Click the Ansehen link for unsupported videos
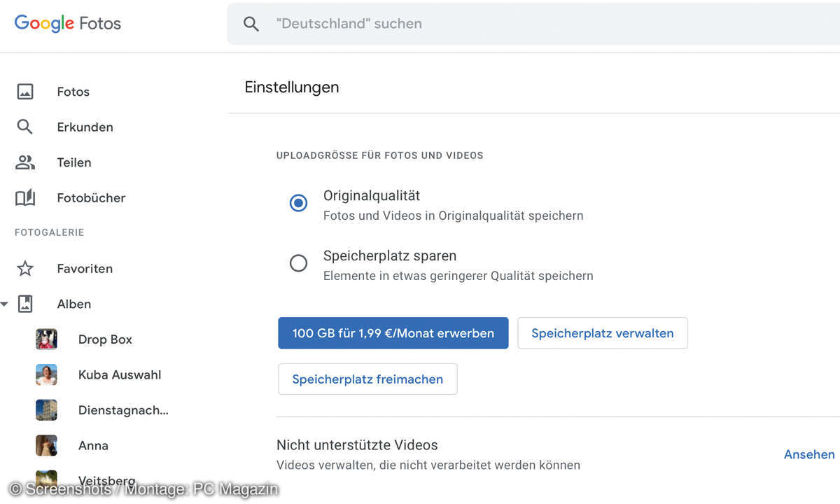 tap(809, 454)
